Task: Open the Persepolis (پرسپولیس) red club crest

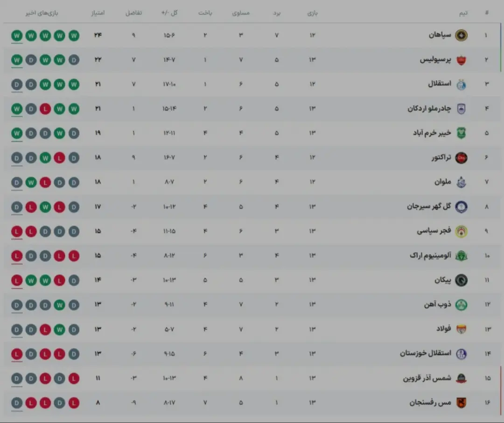Action: pos(461,60)
